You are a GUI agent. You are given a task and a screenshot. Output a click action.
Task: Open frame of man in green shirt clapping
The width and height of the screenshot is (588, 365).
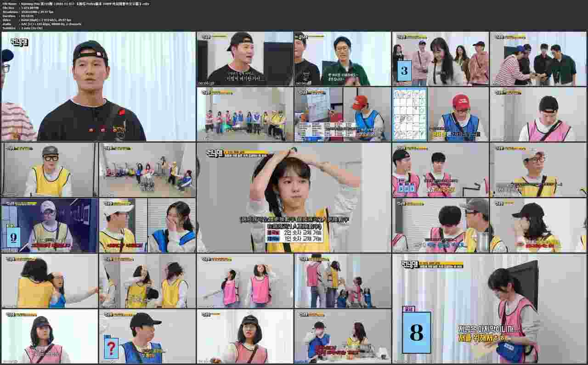point(342,59)
